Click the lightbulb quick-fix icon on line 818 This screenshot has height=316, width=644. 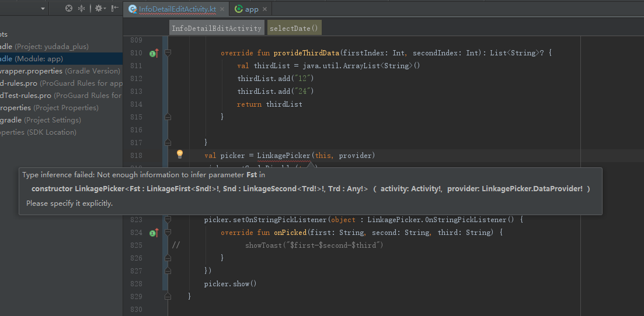click(179, 154)
